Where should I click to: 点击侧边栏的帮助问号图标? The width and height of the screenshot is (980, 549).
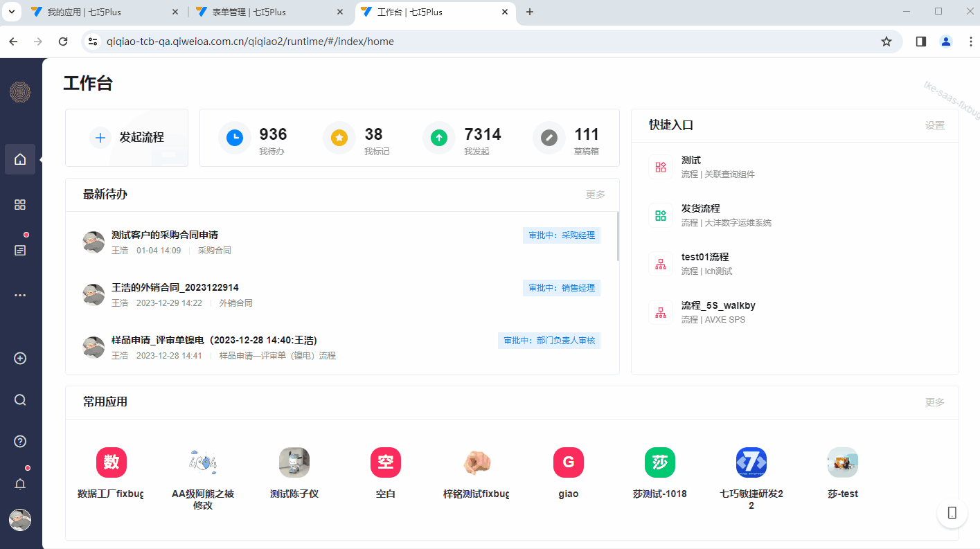click(20, 441)
